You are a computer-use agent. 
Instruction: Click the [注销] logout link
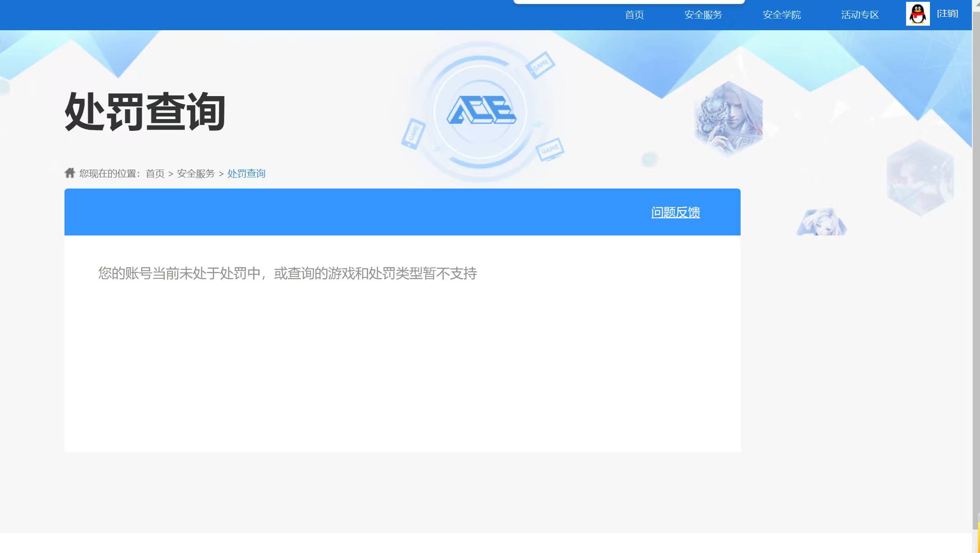click(x=948, y=14)
